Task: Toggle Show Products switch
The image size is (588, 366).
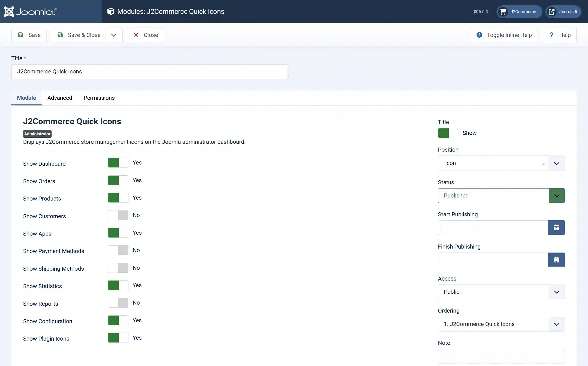Action: (118, 198)
